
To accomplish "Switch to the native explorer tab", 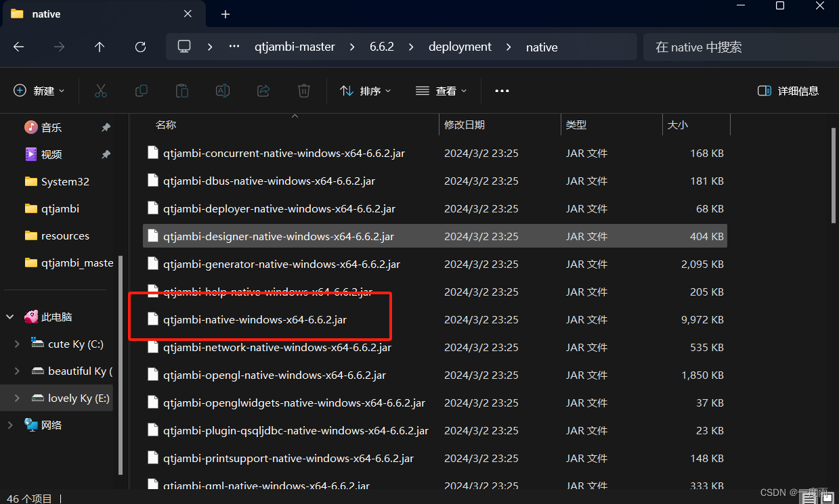I will [x=46, y=14].
